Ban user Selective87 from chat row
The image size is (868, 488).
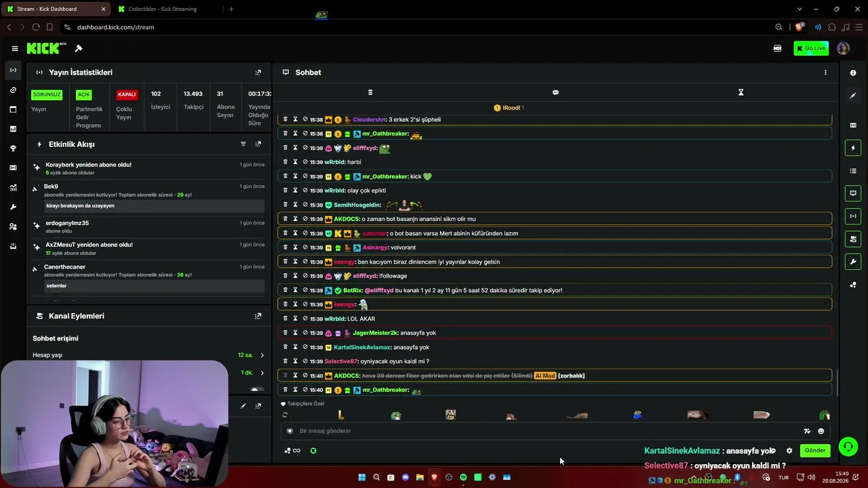point(305,361)
